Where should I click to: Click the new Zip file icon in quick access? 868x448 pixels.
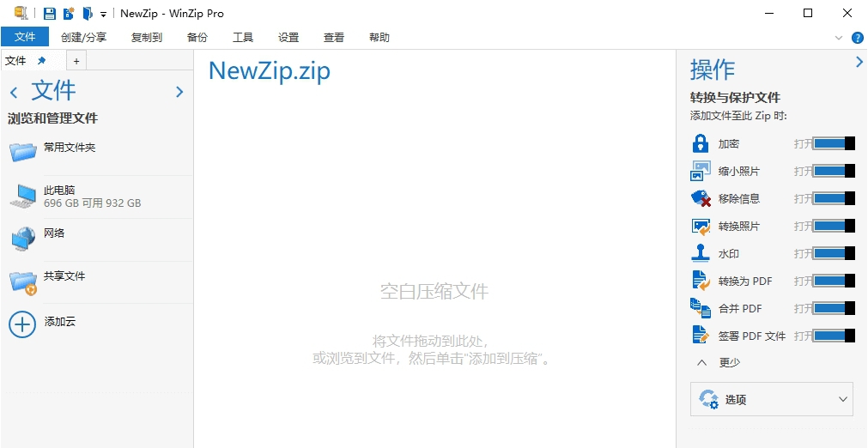[x=69, y=13]
